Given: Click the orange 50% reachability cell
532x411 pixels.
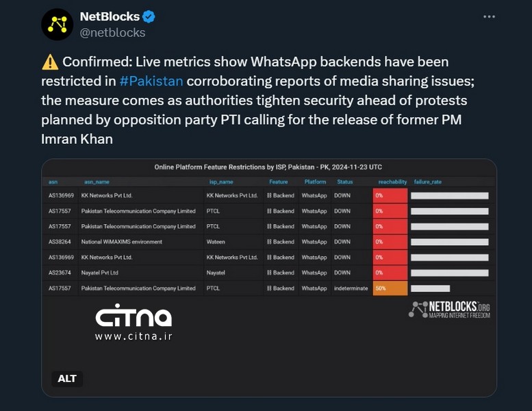Looking at the screenshot, I should click(390, 288).
